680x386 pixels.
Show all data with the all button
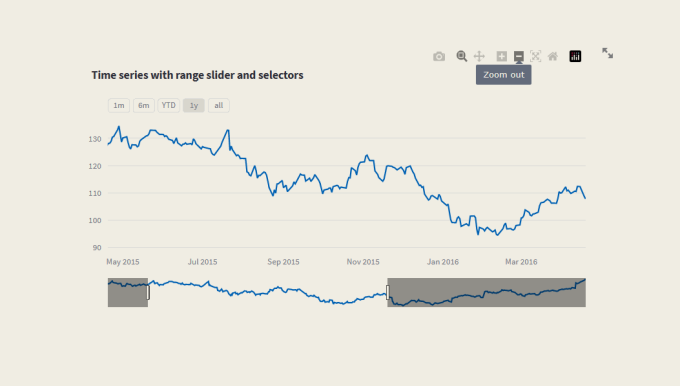coord(219,105)
